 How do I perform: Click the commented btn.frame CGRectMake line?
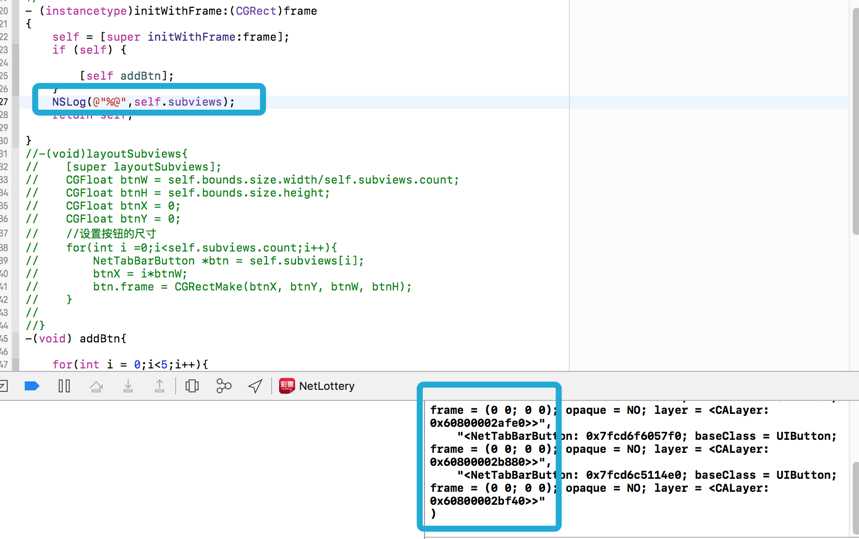tap(219, 286)
